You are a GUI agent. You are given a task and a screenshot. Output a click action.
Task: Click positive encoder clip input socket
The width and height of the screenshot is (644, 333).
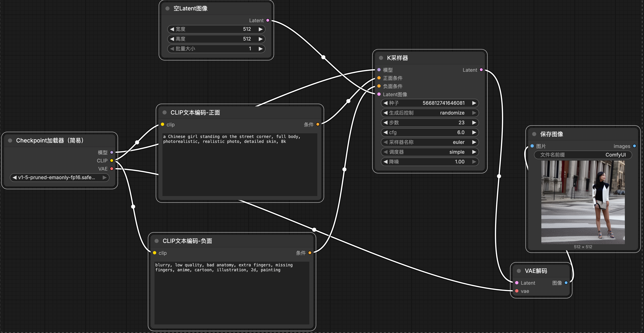[x=162, y=124]
